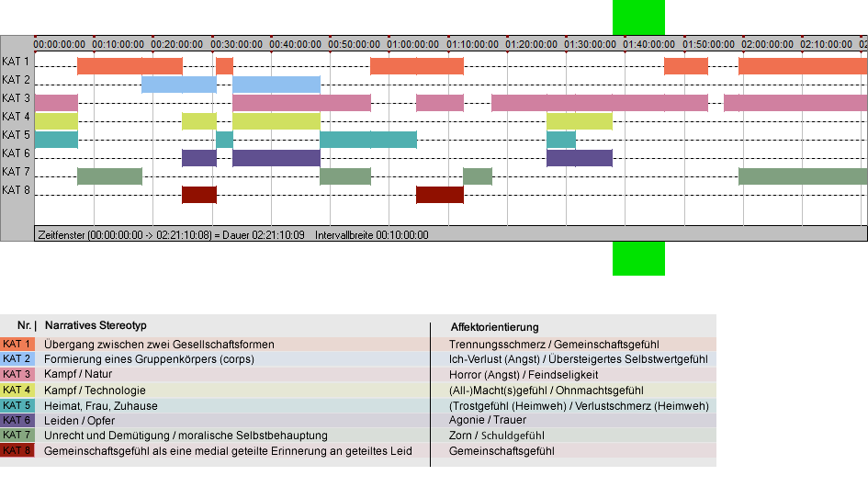Select the KAT 8 row label
868x487 pixels.
[16, 190]
